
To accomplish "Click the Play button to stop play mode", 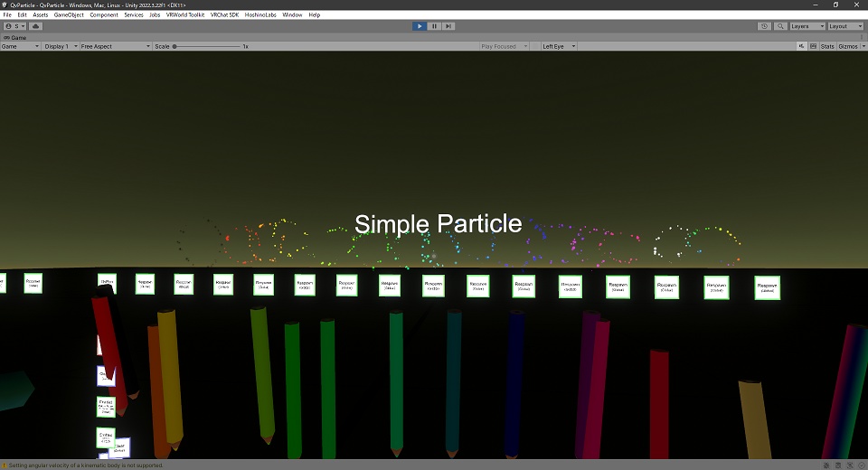I will click(x=419, y=26).
